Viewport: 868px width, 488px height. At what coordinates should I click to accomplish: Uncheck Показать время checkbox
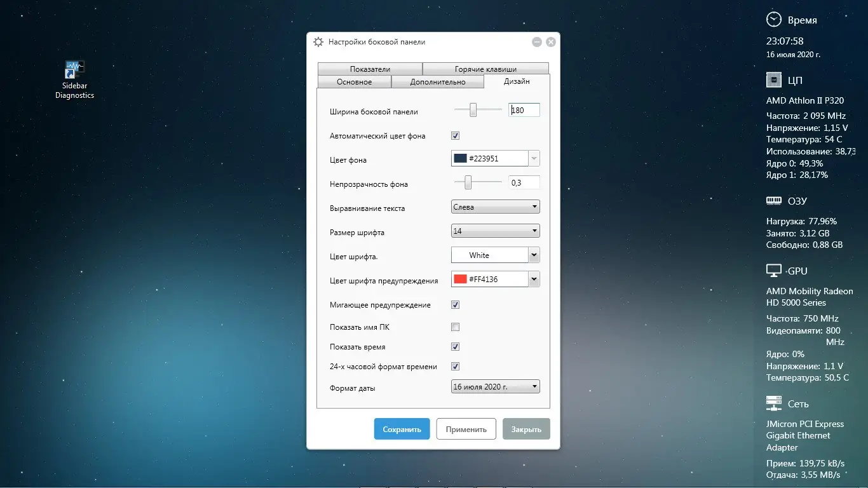coord(455,347)
